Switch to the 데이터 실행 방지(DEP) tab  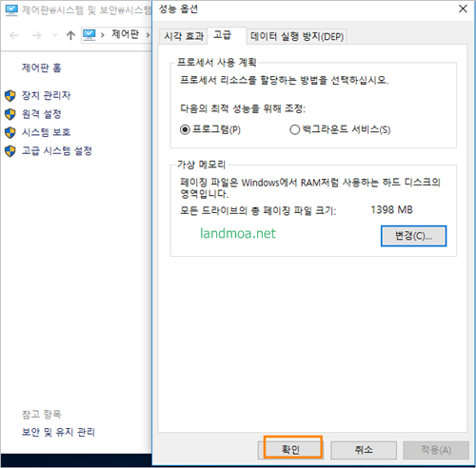[x=297, y=36]
